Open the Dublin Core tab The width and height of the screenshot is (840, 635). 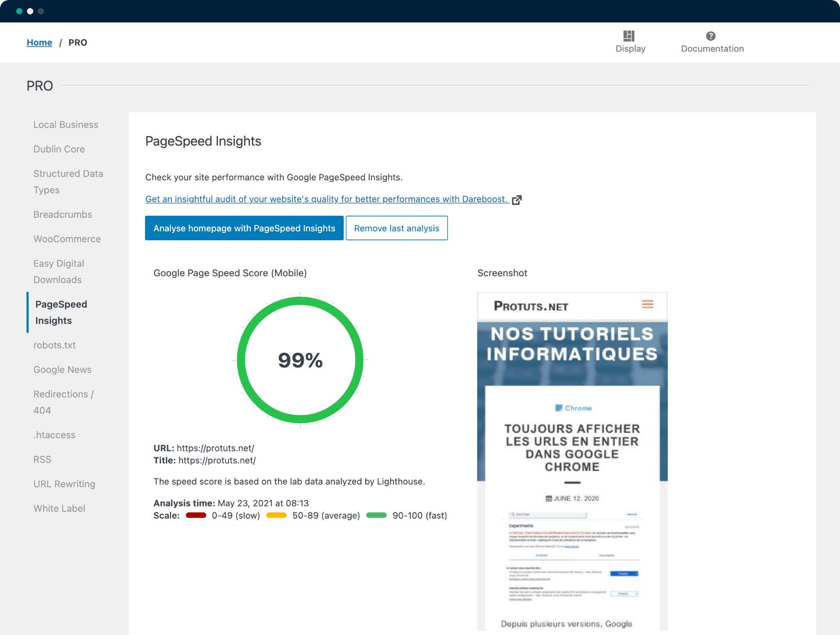[x=59, y=149]
